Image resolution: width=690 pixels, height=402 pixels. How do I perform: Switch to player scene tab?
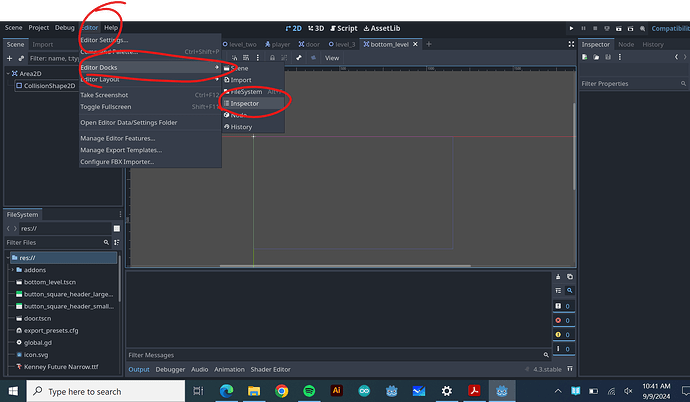point(278,44)
